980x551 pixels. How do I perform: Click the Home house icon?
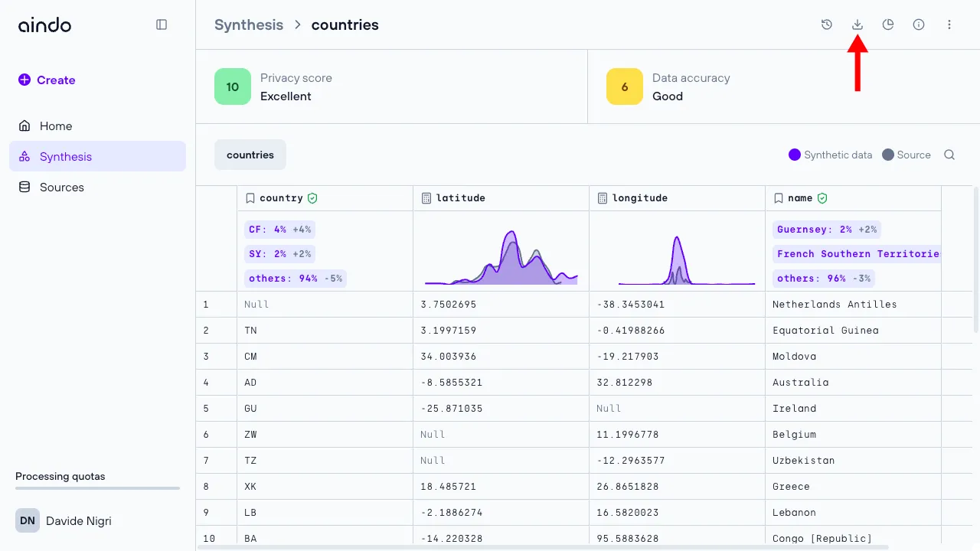tap(24, 126)
